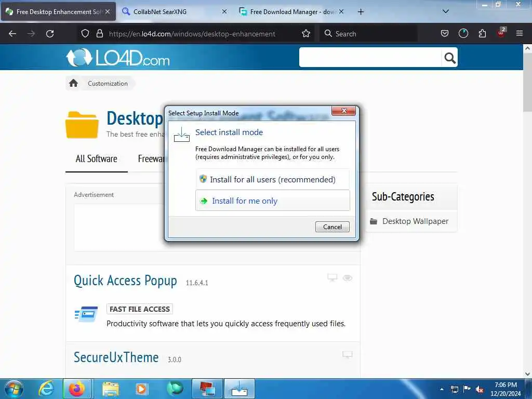Open the SecureUxTheme title link
This screenshot has width=532, height=399.
[x=116, y=357]
